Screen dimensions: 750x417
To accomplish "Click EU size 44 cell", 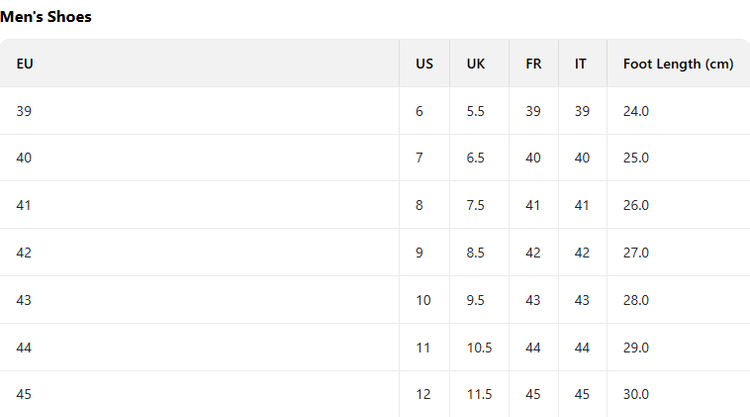I will (x=24, y=347).
